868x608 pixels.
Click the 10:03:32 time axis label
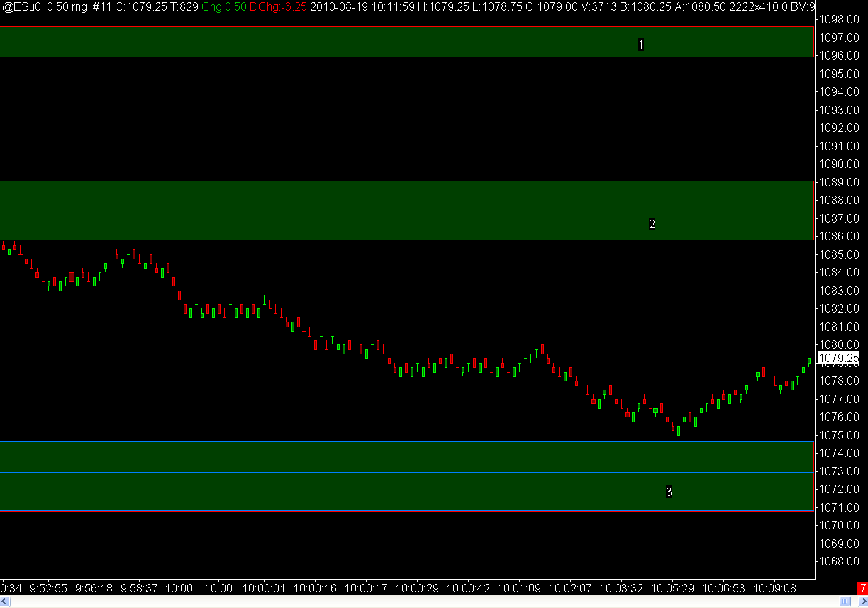622,588
